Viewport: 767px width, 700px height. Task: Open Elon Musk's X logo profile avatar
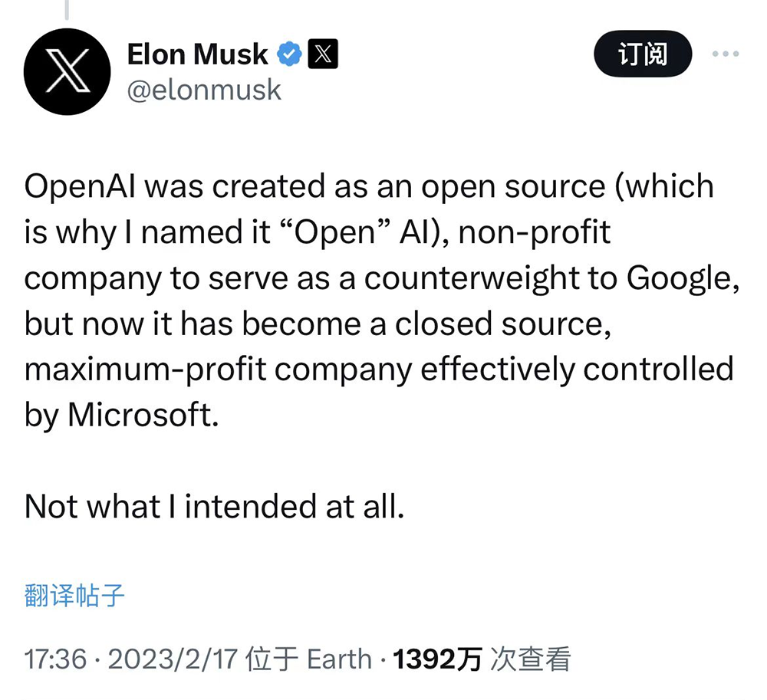67,71
